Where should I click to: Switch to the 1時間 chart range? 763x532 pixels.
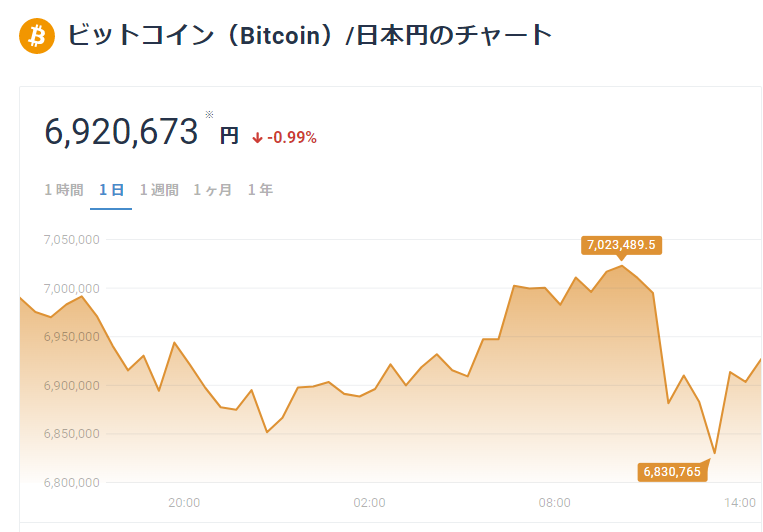(64, 190)
